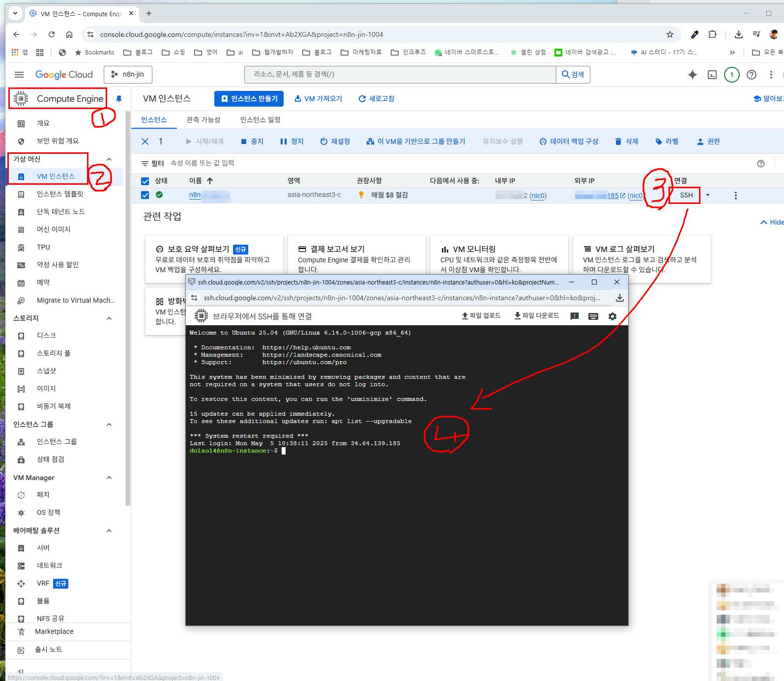This screenshot has width=784, height=681.
Task: Hide the related tasks section
Action: pos(772,222)
